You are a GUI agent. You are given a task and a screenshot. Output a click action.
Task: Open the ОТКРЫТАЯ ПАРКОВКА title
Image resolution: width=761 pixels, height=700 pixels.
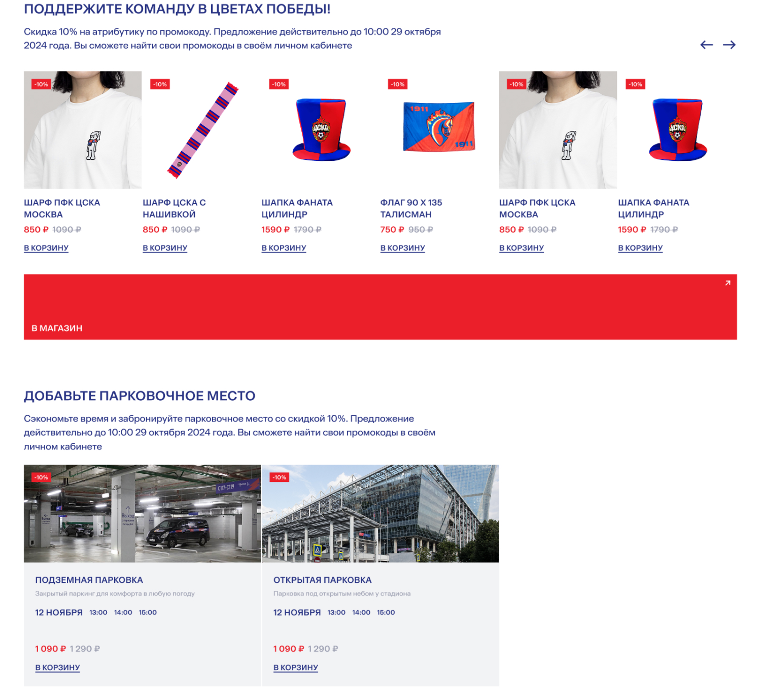[322, 580]
